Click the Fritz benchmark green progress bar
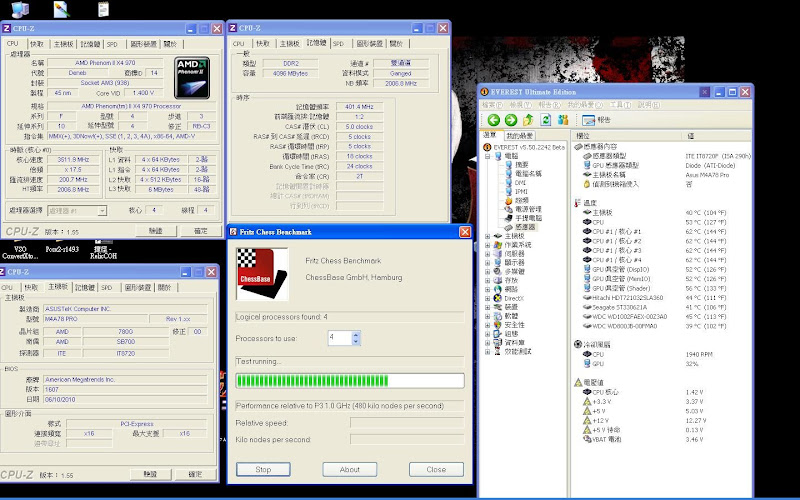 pyautogui.click(x=350, y=381)
